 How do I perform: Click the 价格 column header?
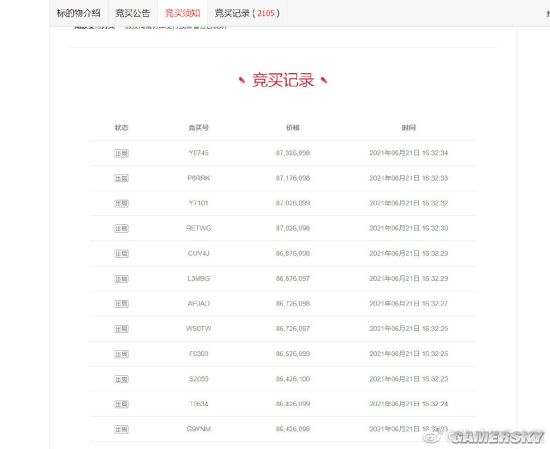pos(293,127)
